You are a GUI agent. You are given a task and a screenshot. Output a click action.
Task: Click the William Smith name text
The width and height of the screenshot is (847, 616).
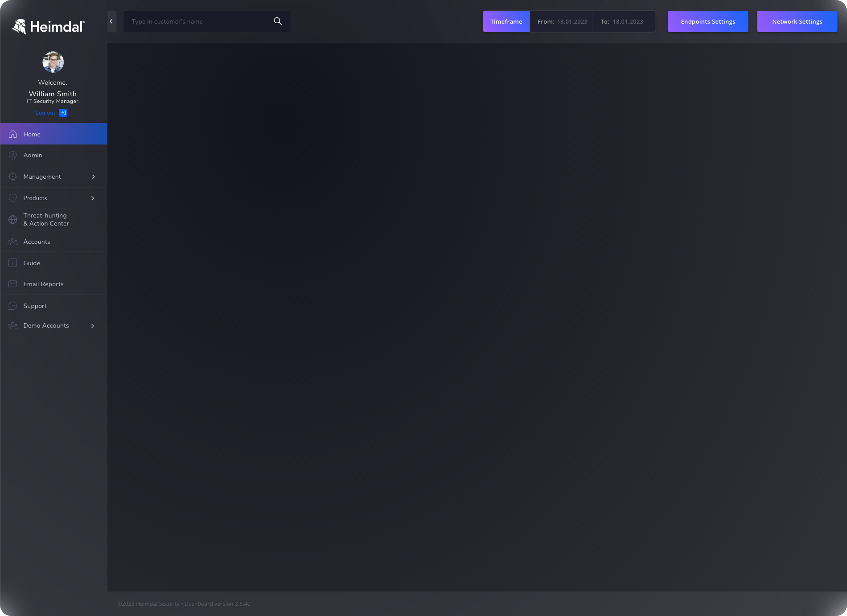(53, 94)
